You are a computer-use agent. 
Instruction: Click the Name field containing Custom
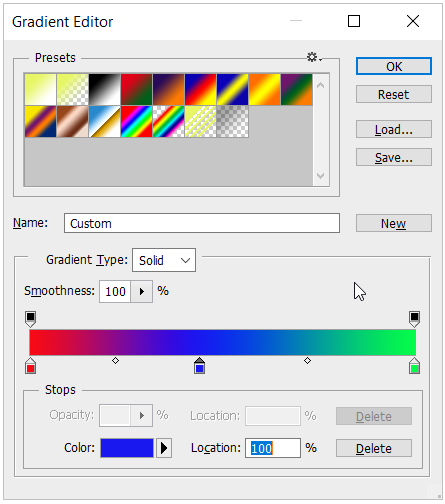202,223
